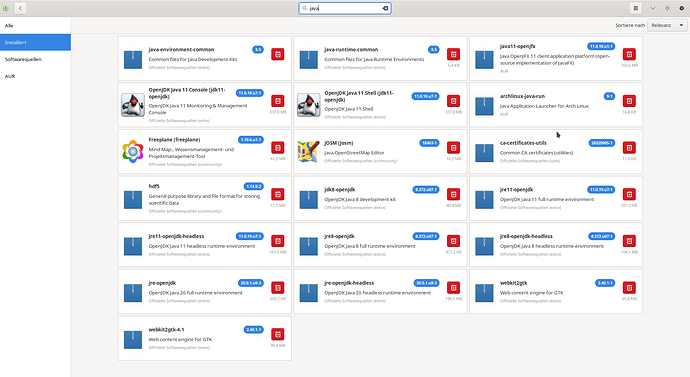
Task: Open the java-runtime-common package title
Action: click(351, 49)
